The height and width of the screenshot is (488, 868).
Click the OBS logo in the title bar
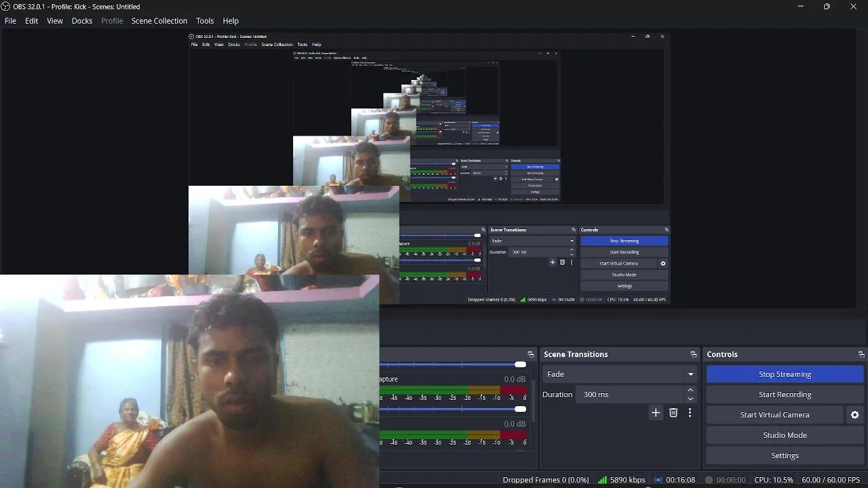pyautogui.click(x=5, y=6)
